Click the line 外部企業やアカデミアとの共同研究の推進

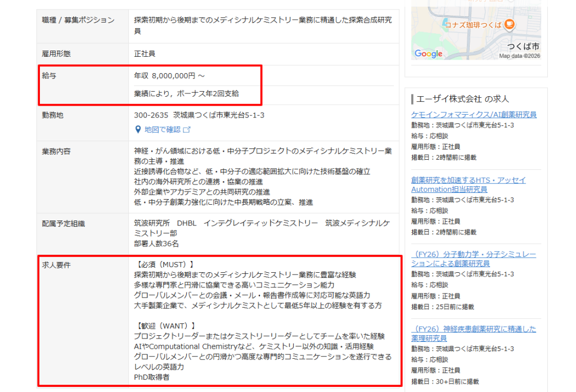(x=202, y=192)
